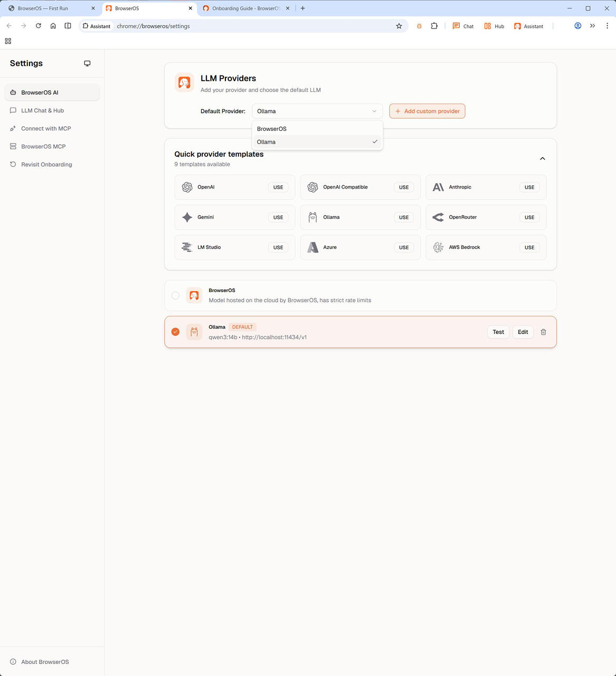Choose BrowserOS from the provider dropdown list
The image size is (616, 676).
[272, 129]
